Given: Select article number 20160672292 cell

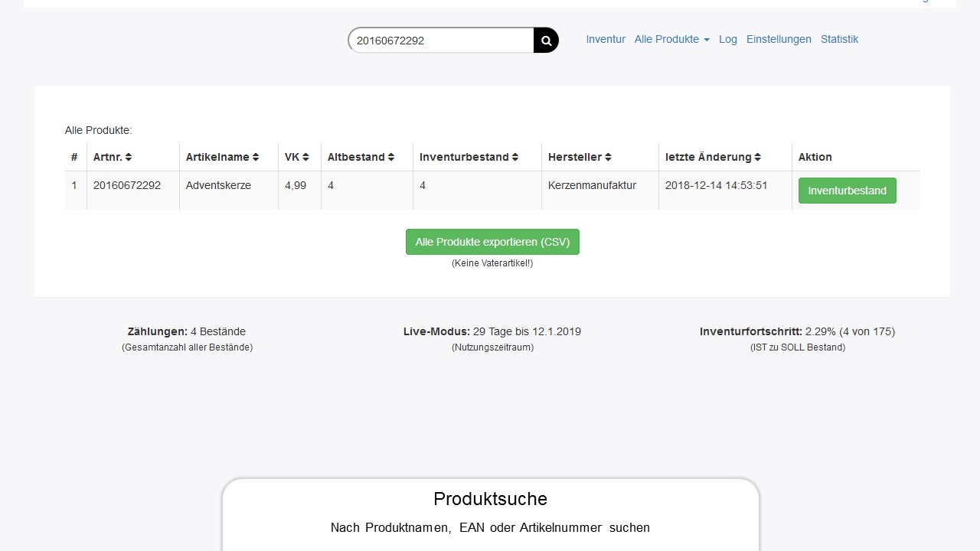Looking at the screenshot, I should pos(127,185).
